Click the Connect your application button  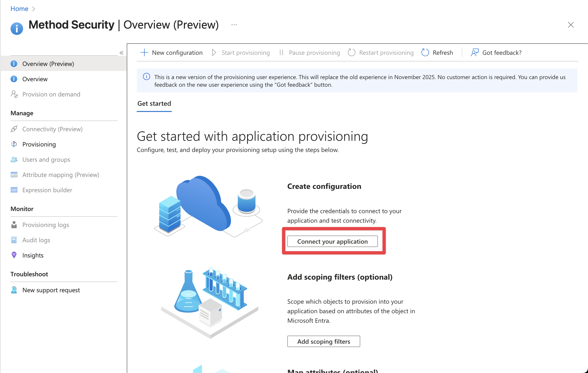332,241
